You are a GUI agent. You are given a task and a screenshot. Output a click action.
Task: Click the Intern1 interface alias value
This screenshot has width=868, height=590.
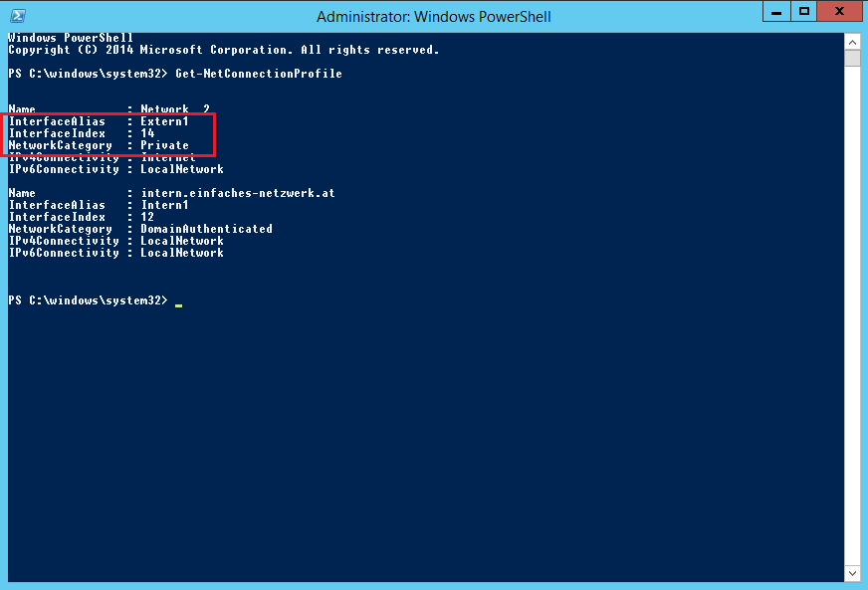click(164, 205)
